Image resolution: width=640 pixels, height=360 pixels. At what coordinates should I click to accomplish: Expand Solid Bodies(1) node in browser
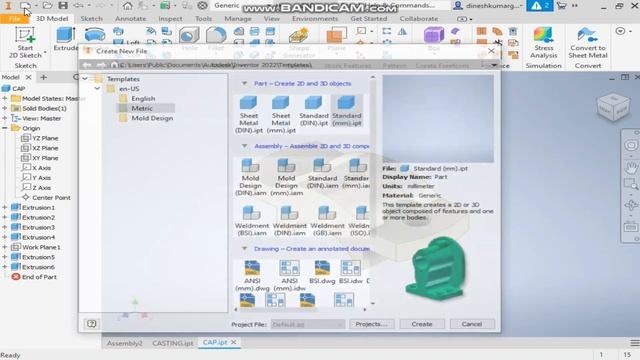click(x=4, y=108)
